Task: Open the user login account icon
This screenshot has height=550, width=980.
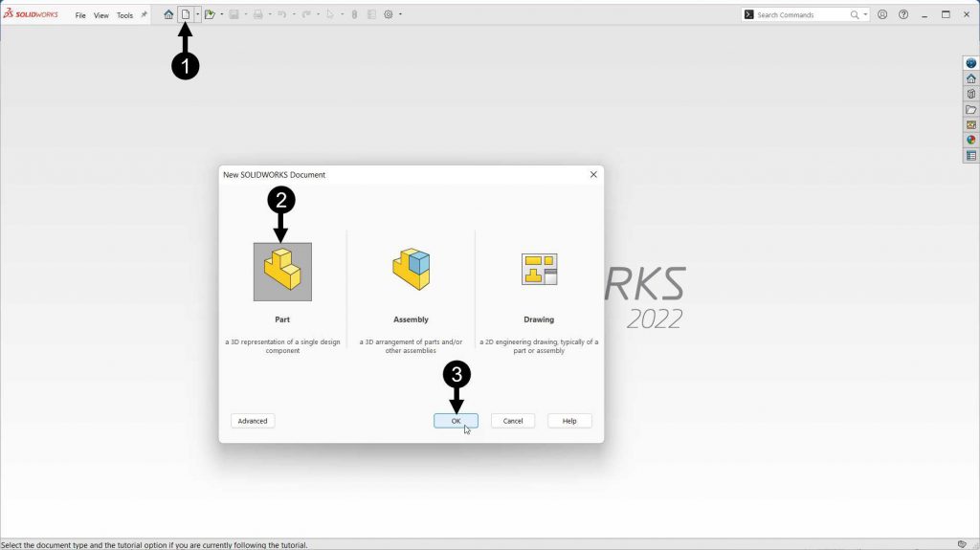Action: click(882, 14)
